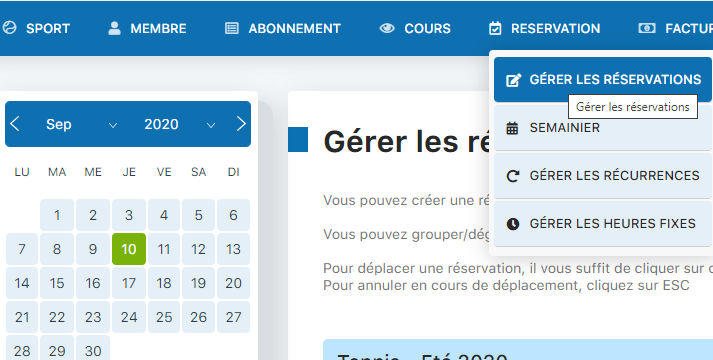Viewport: 713px width, 360px height.
Task: Select September 15 in calendar
Action: click(x=57, y=283)
